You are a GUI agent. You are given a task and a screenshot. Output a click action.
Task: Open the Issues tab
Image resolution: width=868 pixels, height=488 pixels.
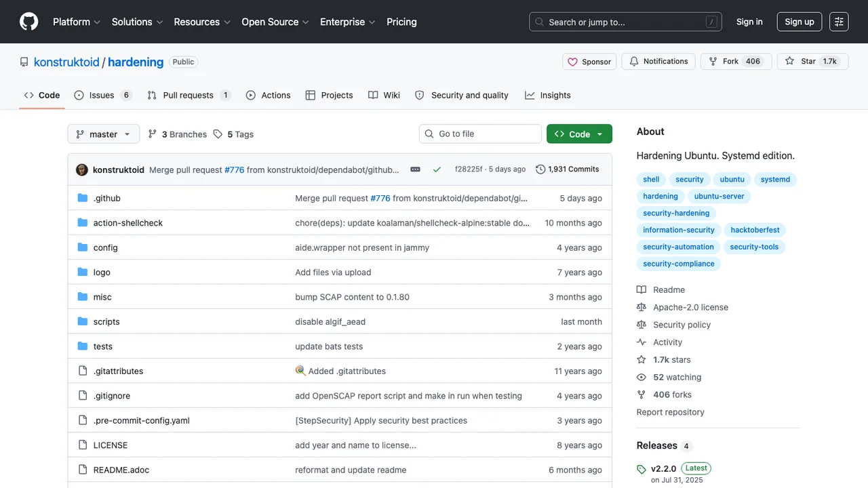coord(103,96)
